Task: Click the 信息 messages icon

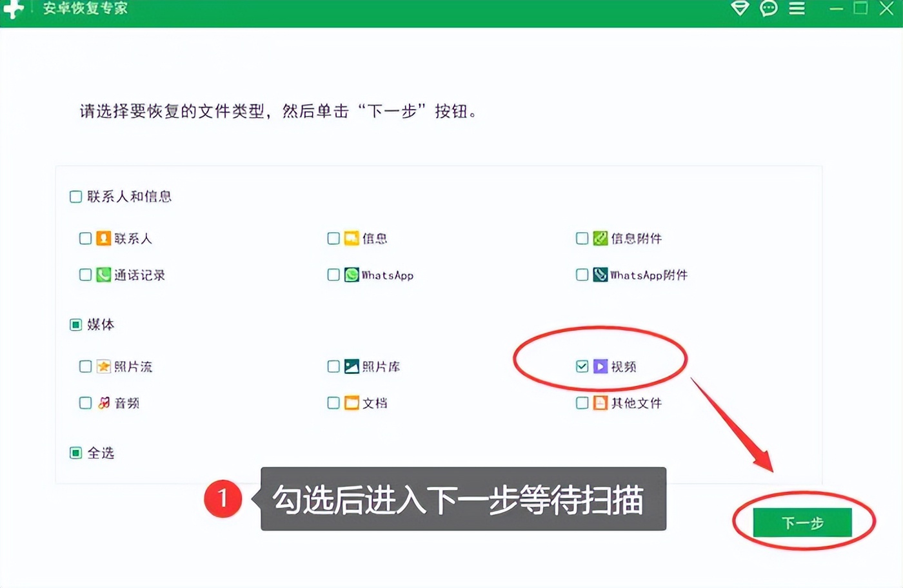Action: click(x=352, y=239)
